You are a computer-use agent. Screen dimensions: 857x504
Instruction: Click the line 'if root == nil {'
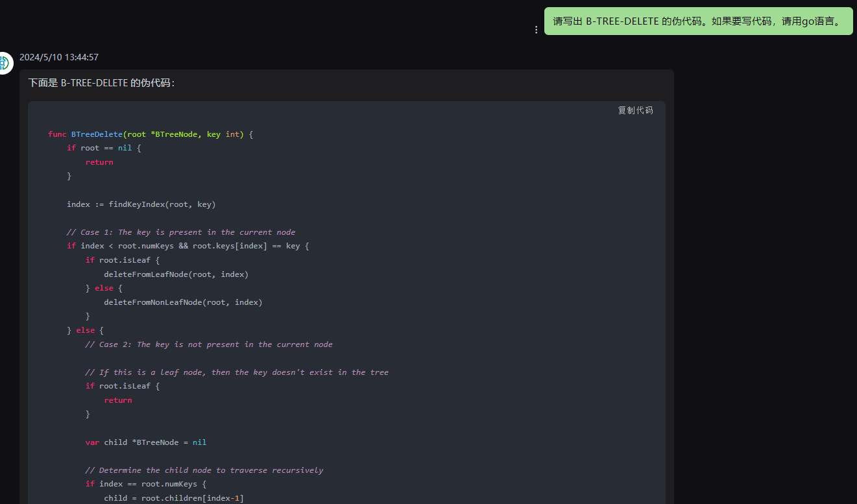pos(104,148)
